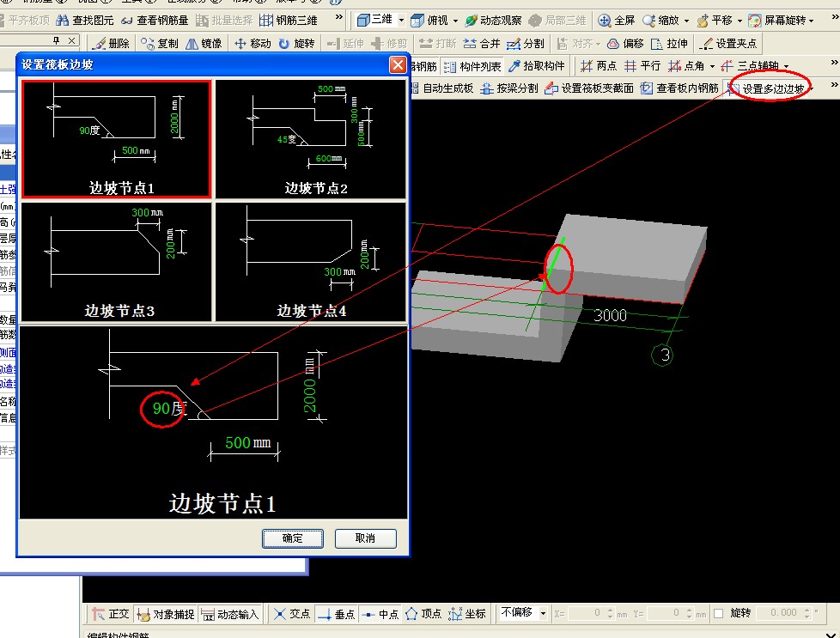The width and height of the screenshot is (840, 638).
Task: Switch to 全屏 full screen view
Action: click(x=616, y=21)
